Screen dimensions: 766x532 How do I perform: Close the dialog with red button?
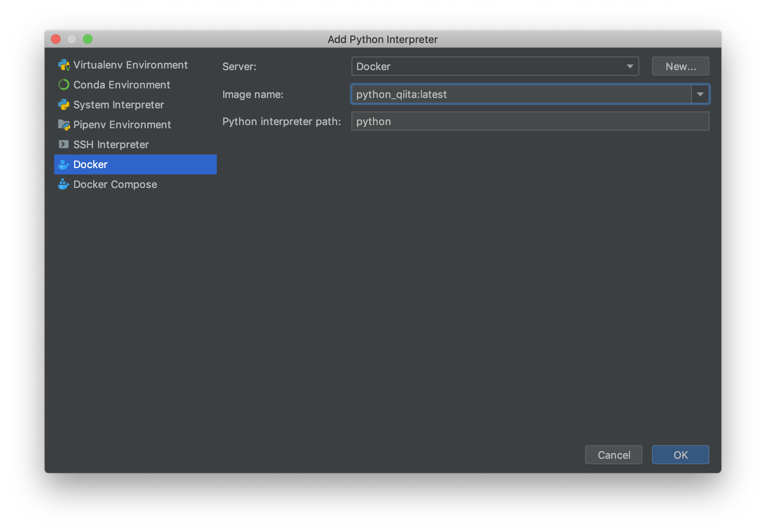tap(56, 39)
